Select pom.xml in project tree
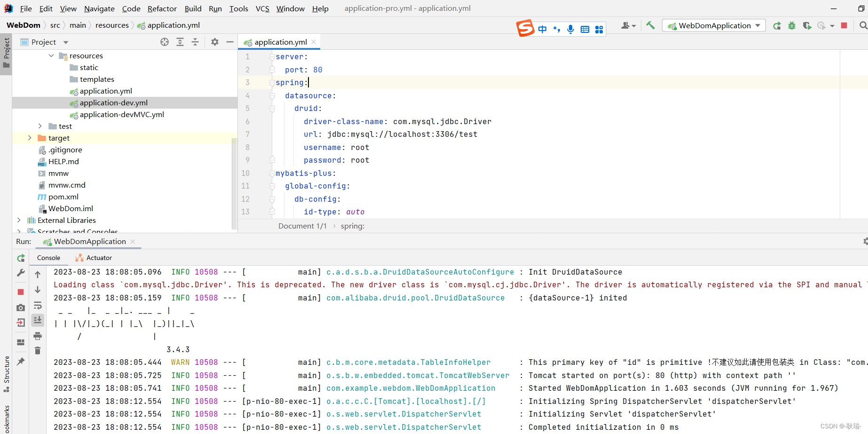This screenshot has height=434, width=868. tap(63, 197)
